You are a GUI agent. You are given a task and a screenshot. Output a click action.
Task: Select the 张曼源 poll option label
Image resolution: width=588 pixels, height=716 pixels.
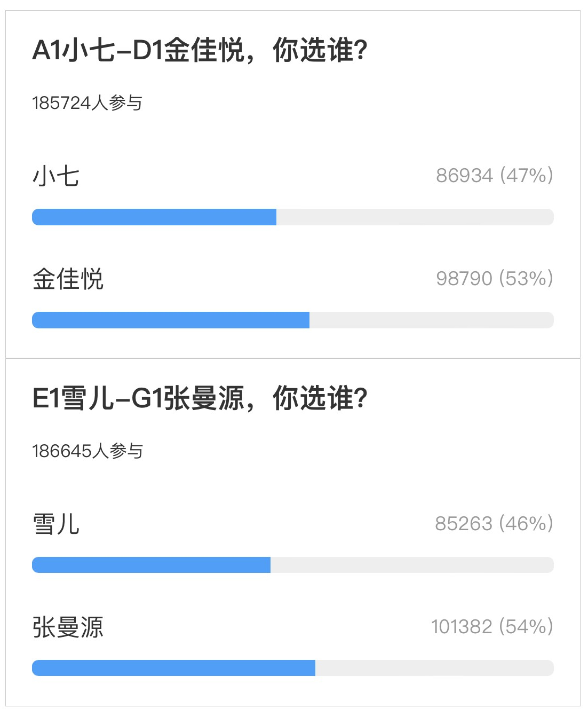coord(68,627)
